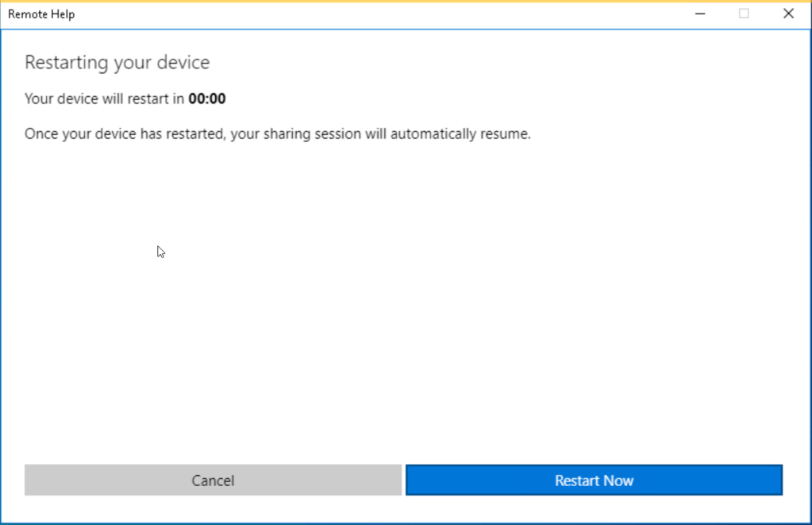Click the greyed-out maximize window icon
Screen dimensions: 812x525
click(x=744, y=14)
